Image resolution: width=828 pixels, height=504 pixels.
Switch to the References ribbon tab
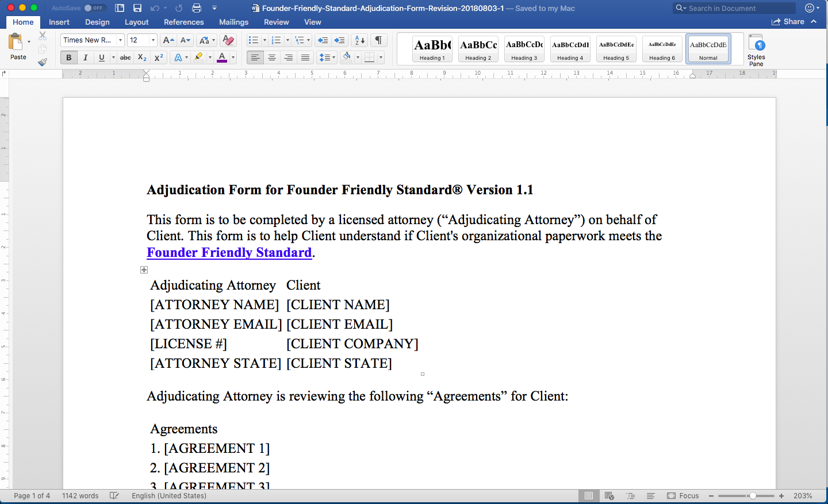183,22
